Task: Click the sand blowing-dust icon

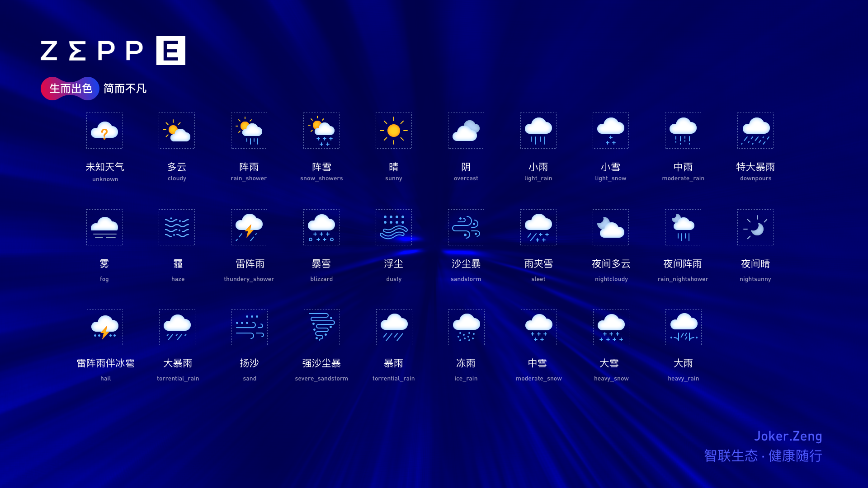Action: 250,327
